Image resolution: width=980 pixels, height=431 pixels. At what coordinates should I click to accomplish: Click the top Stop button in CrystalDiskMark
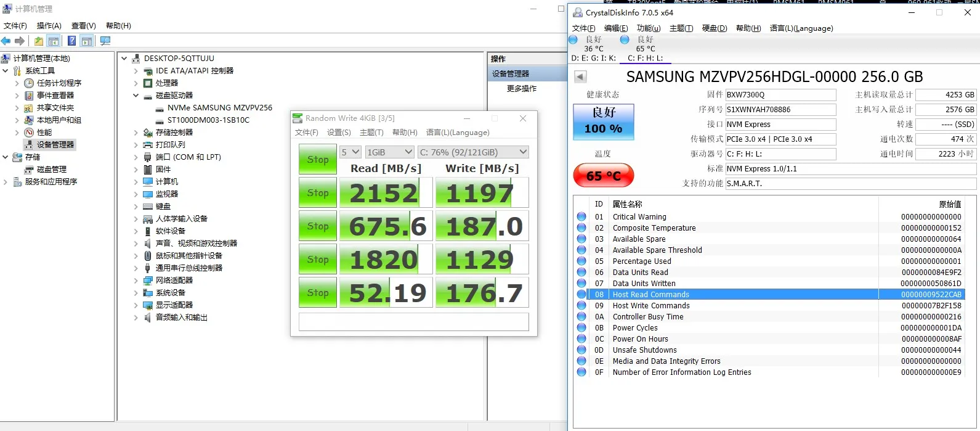click(317, 159)
